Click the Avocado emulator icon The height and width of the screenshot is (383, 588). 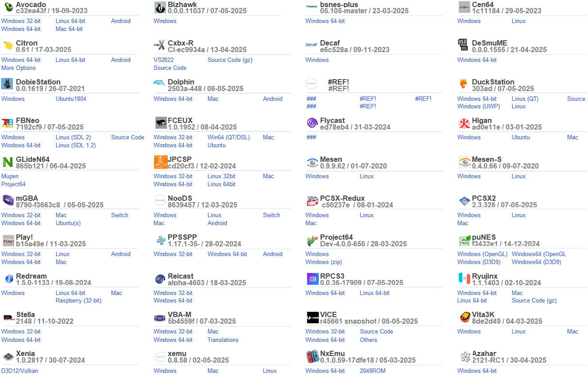point(8,7)
